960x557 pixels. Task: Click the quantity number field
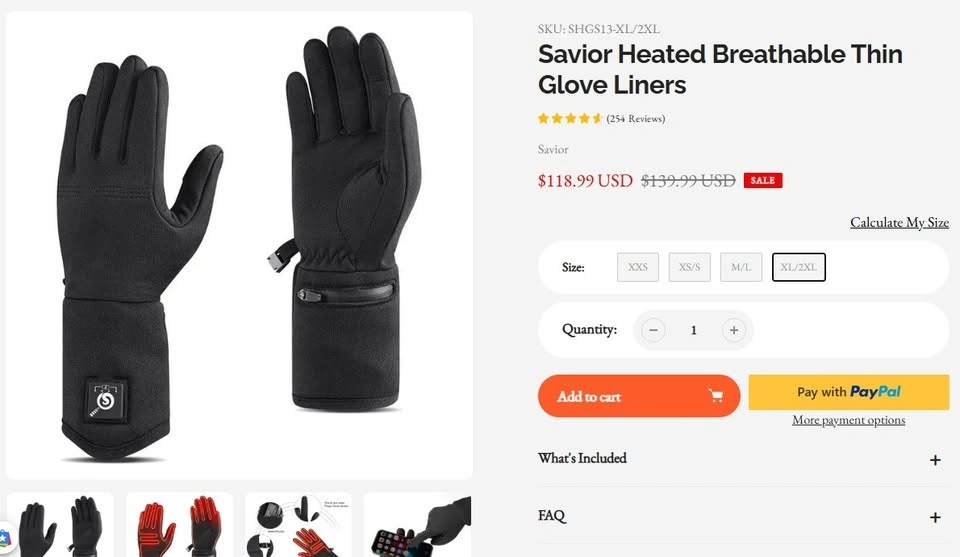click(x=694, y=330)
